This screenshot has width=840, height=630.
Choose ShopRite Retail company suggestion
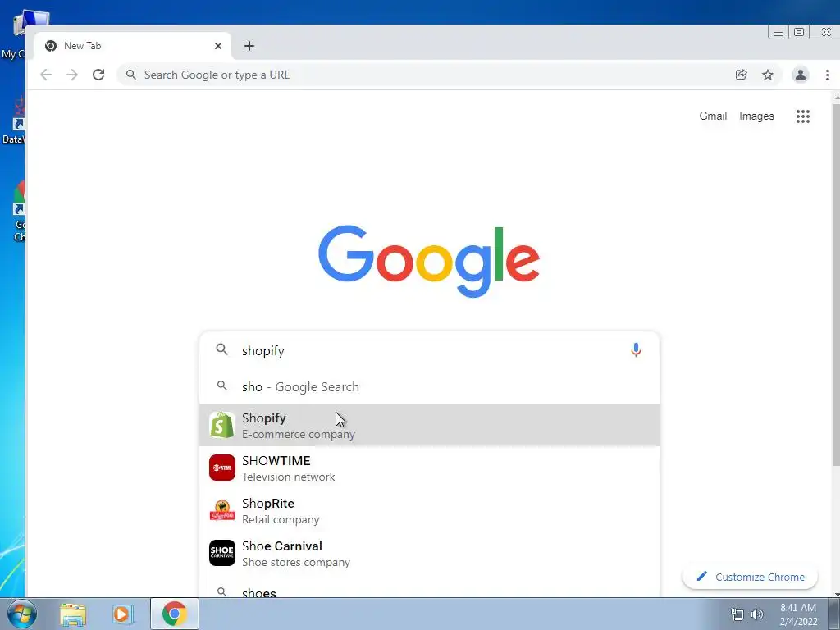(429, 511)
